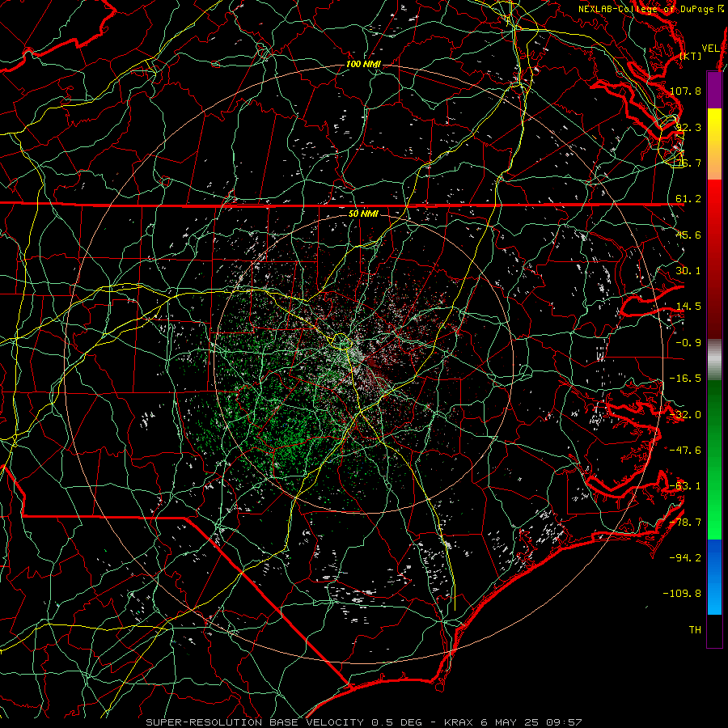Click the TH legend label
The image size is (728, 728).
695,630
